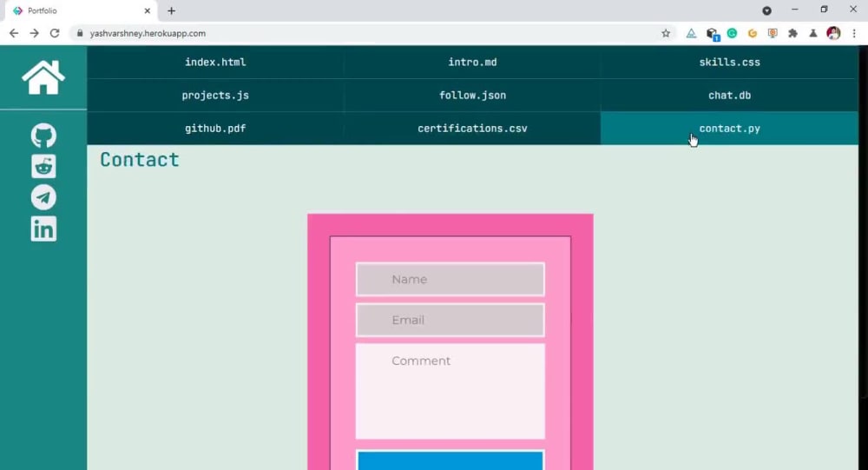868x470 pixels.
Task: Open the github.pdf nav tab
Action: [215, 129]
